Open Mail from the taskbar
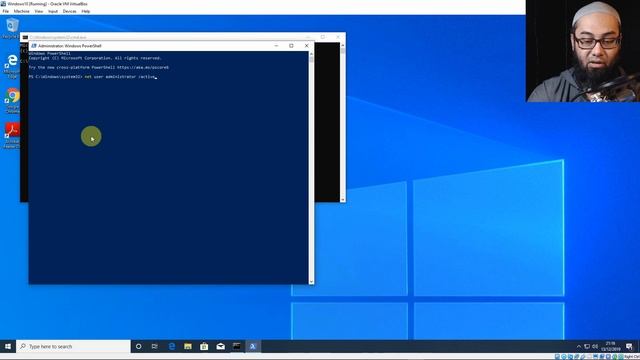 (220, 346)
